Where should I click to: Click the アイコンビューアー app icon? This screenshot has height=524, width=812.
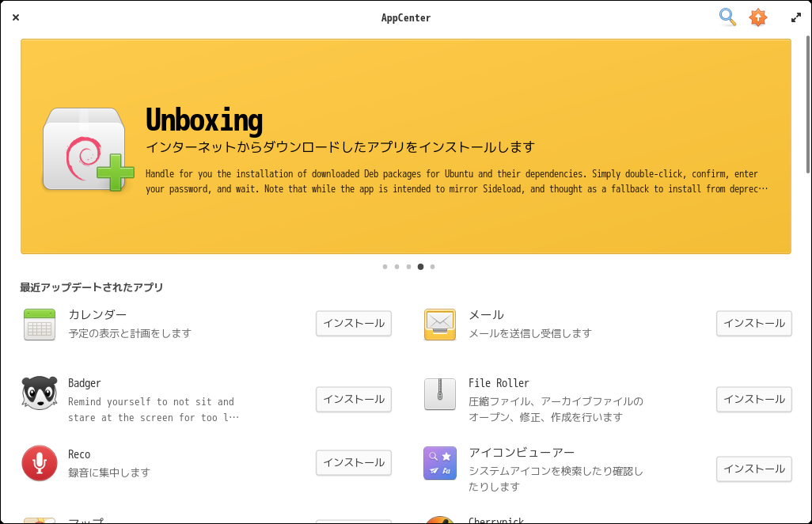[440, 463]
